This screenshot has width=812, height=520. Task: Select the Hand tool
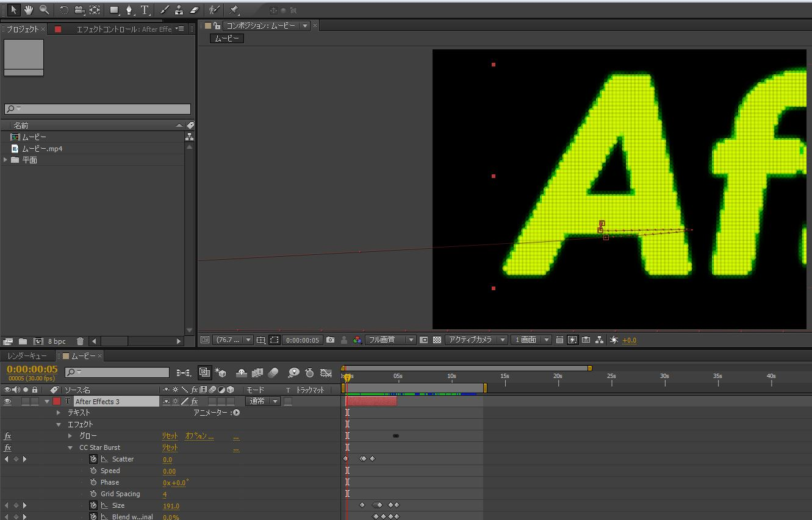click(29, 10)
